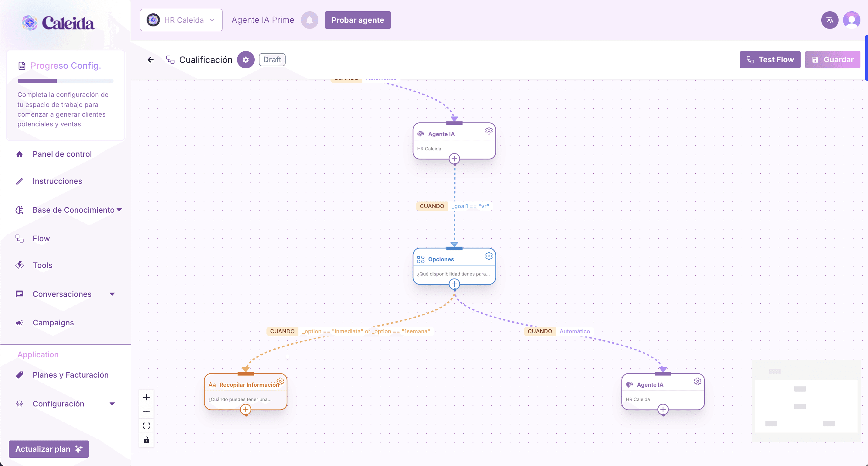The width and height of the screenshot is (868, 466).
Task: Click the Test Flow button
Action: [770, 60]
